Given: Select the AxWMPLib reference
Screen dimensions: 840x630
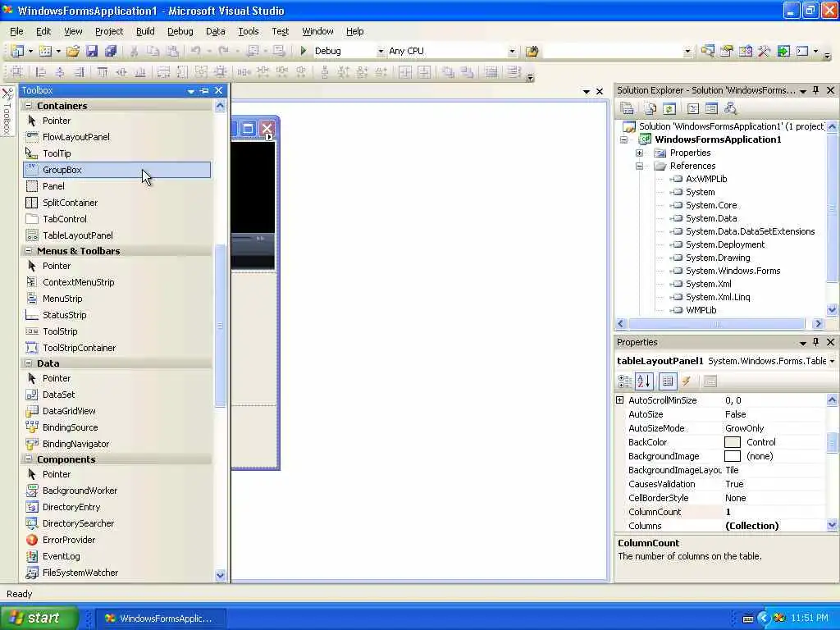Looking at the screenshot, I should tap(706, 179).
